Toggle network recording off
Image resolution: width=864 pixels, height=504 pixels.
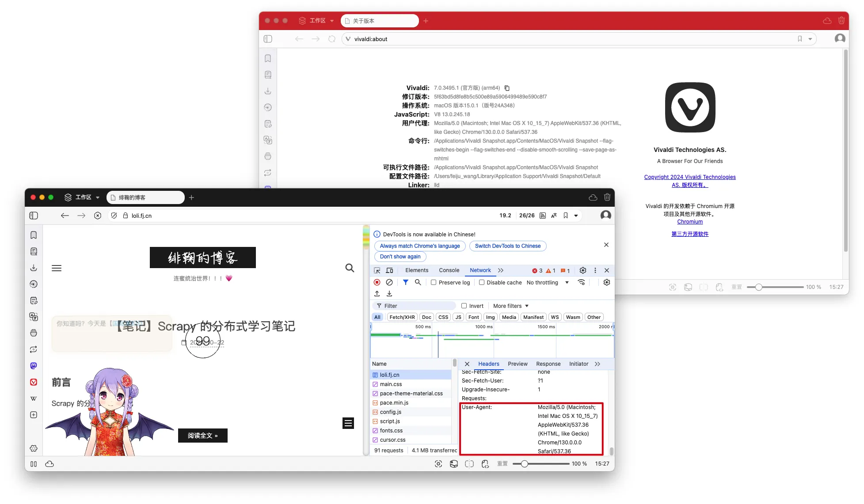click(377, 282)
